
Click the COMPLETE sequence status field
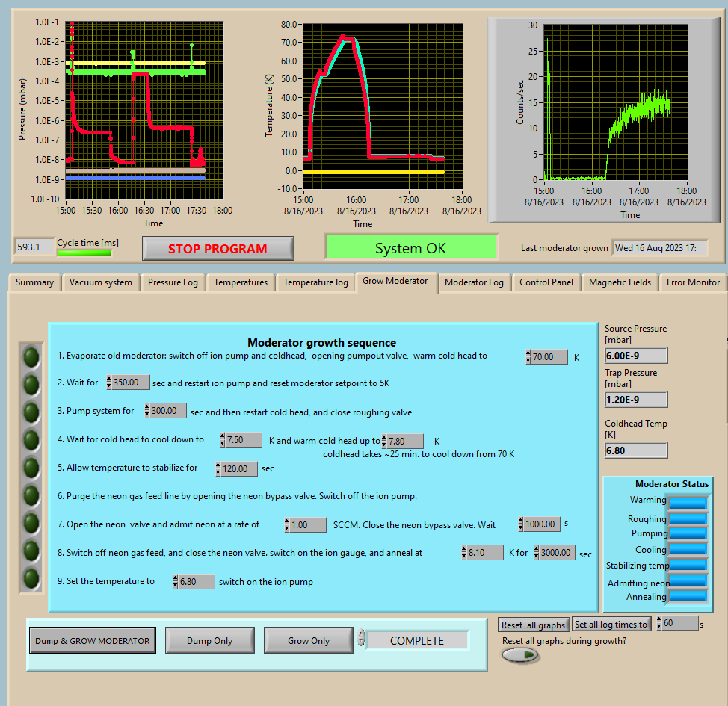[417, 640]
